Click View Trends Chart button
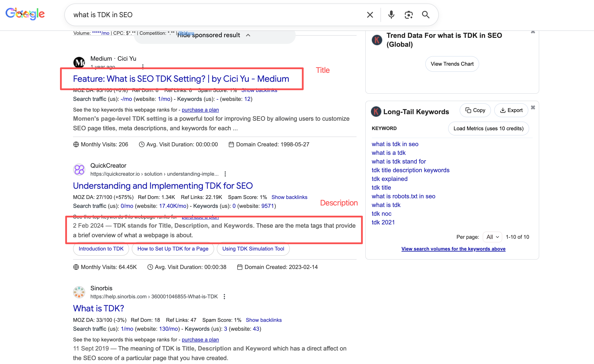594x364 pixels. pyautogui.click(x=452, y=64)
